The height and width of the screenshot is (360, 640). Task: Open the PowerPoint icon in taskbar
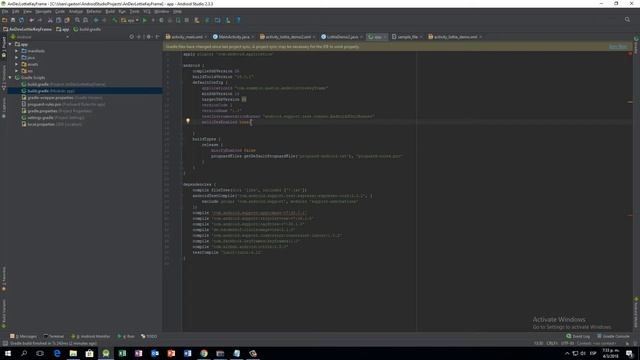click(171, 353)
